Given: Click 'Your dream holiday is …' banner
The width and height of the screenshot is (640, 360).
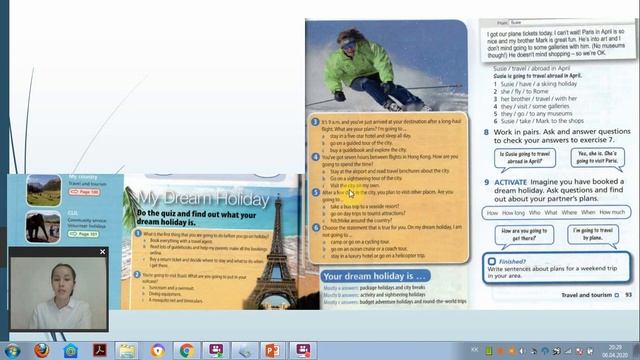Looking at the screenshot, I should [375, 276].
